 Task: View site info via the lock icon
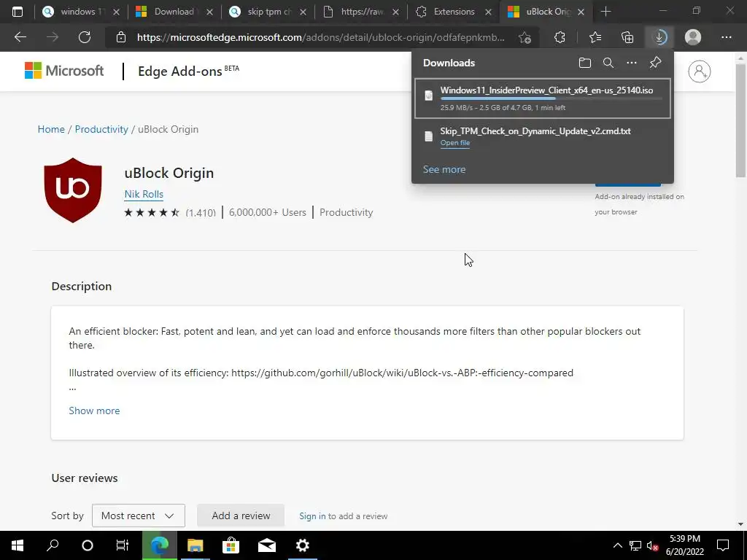121,37
